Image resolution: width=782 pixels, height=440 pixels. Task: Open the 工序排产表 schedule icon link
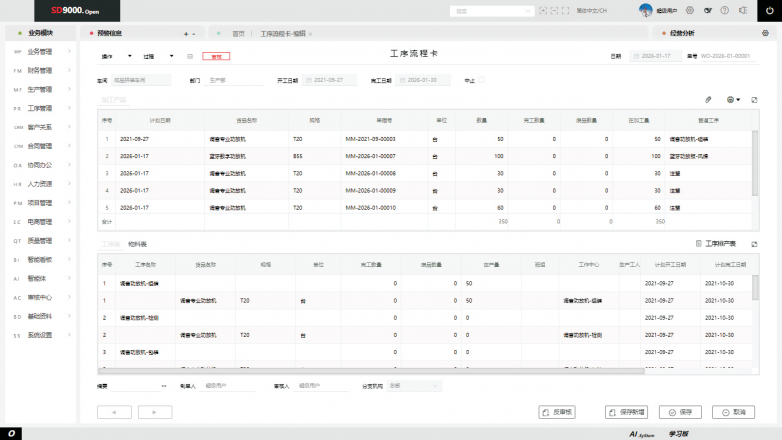tap(720, 243)
